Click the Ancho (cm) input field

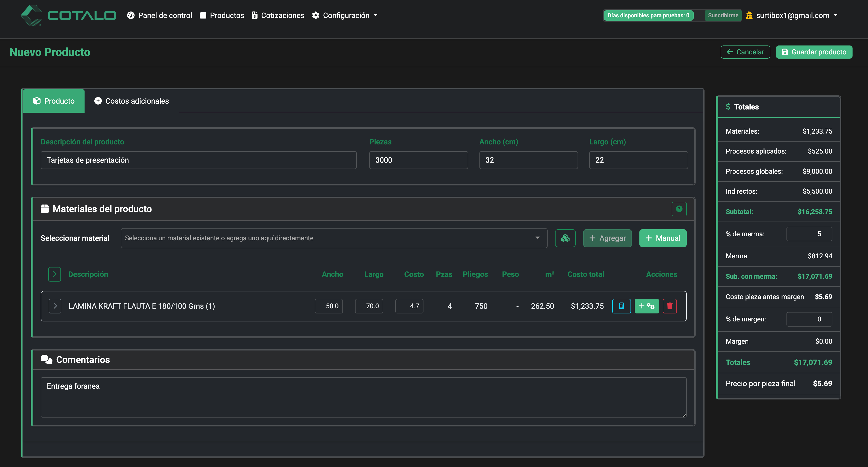point(528,160)
